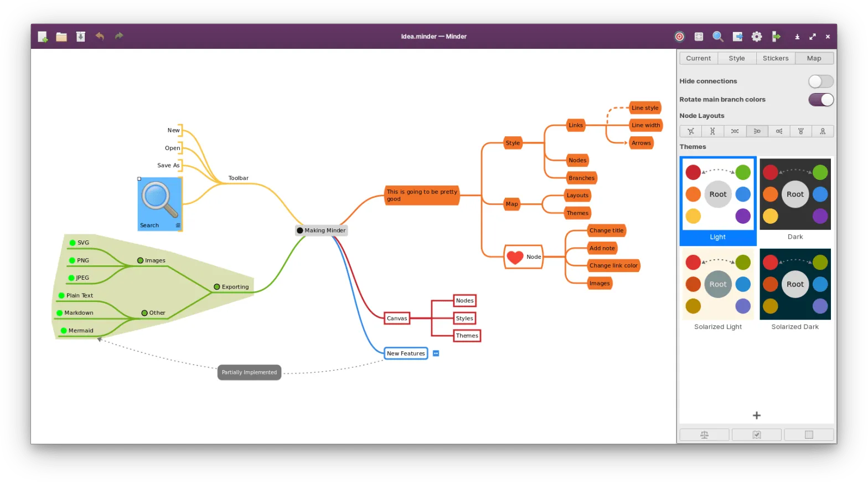Select the first node layout option

click(690, 131)
